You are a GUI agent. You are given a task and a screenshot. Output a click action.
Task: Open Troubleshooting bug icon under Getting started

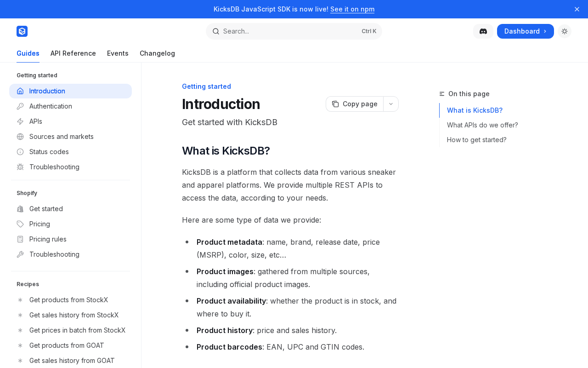click(20, 167)
